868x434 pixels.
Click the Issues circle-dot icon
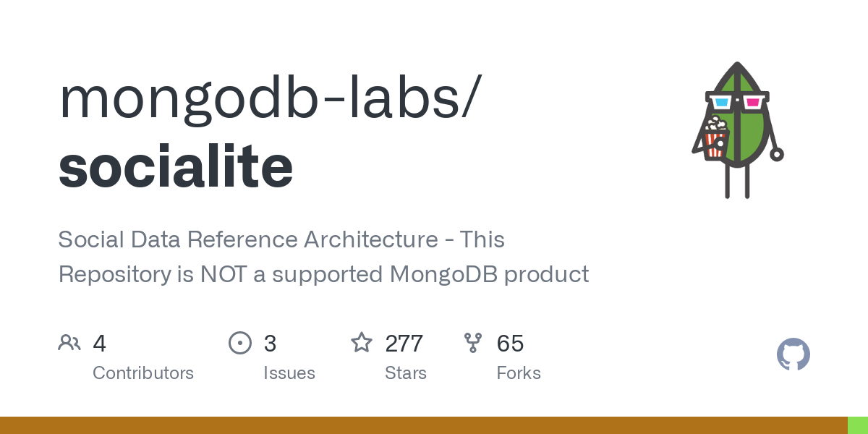239,342
